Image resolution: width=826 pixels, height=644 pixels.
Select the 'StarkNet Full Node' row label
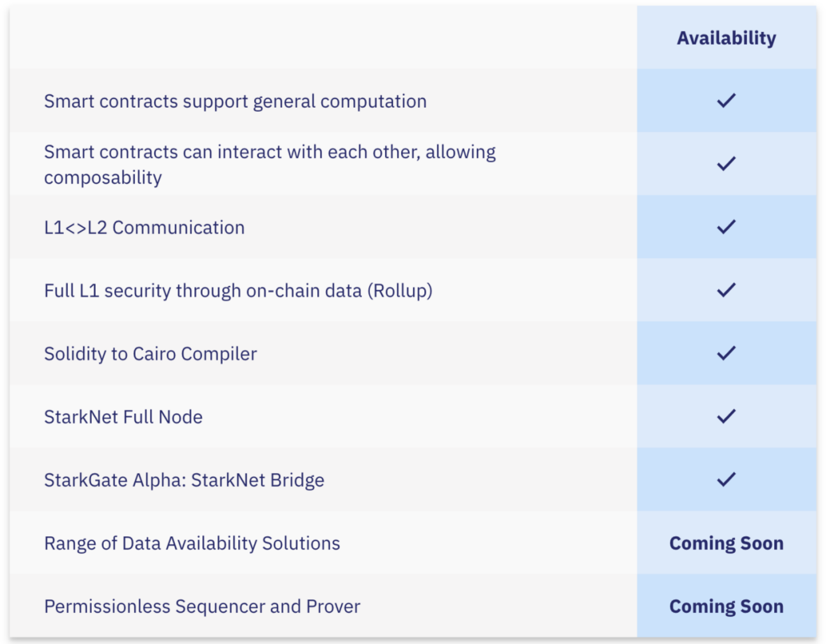click(123, 417)
